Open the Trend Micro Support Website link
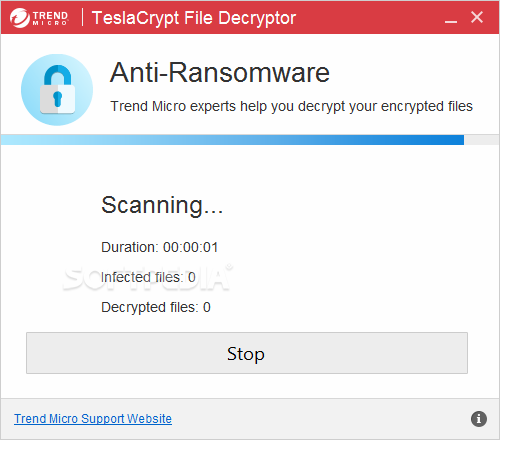The width and height of the screenshot is (520, 460). (x=93, y=419)
